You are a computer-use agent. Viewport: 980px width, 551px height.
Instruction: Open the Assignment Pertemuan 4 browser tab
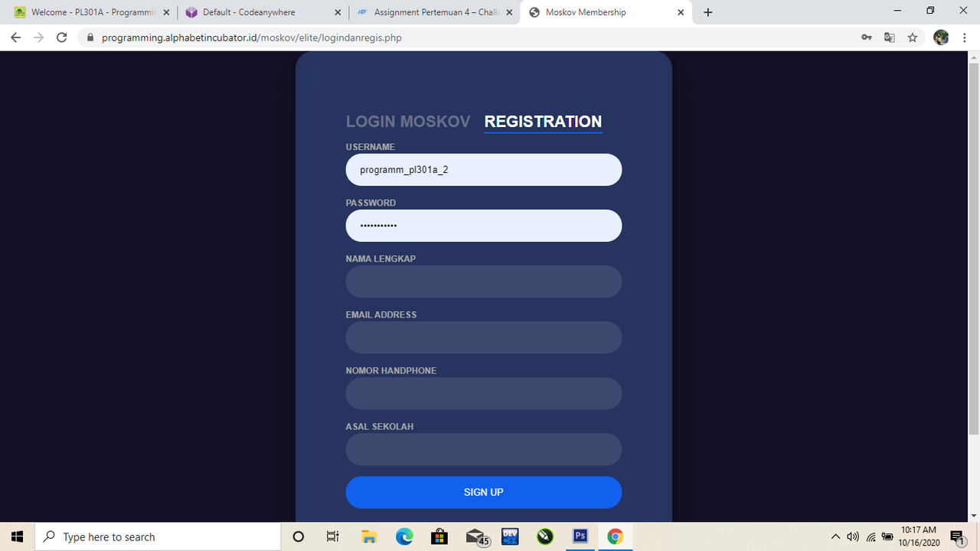(435, 12)
